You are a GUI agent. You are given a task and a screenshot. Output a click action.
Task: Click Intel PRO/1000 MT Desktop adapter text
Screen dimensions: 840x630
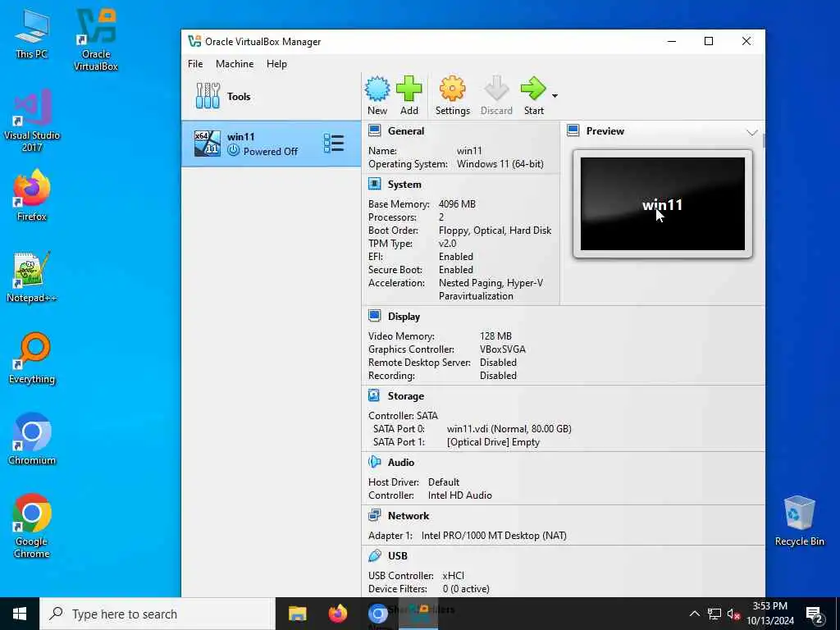(x=494, y=535)
